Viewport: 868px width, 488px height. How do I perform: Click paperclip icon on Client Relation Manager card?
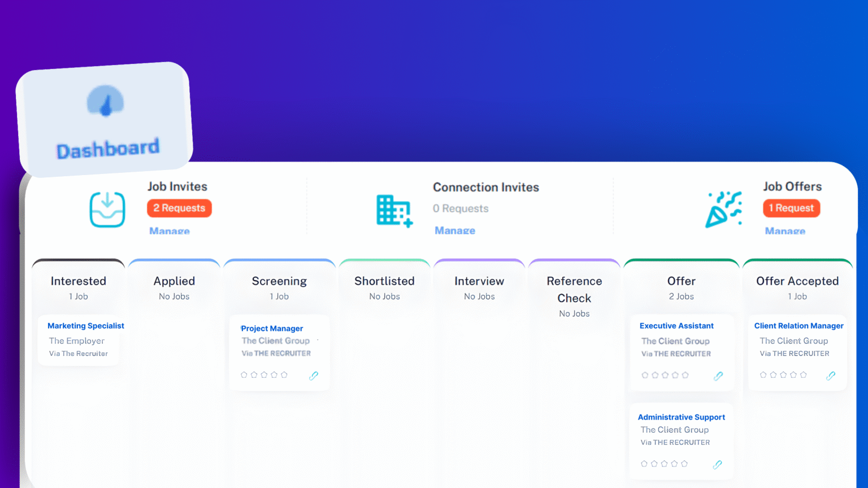(x=831, y=376)
